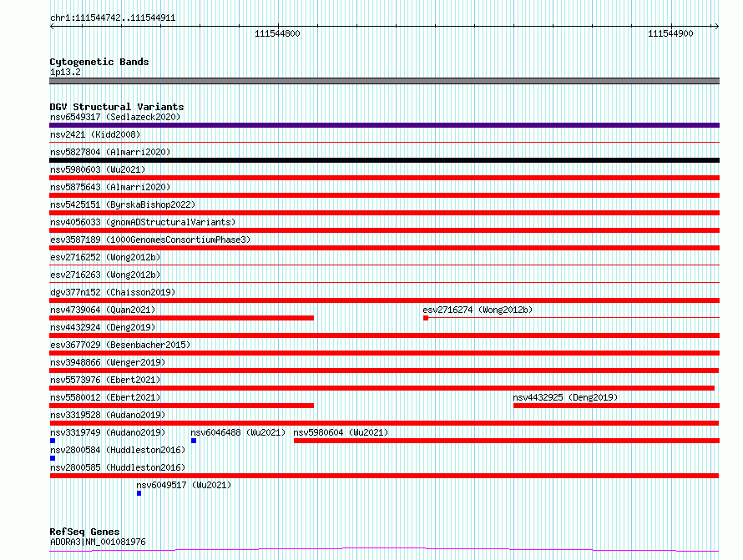
Task: Click nsv4056033 (gnomADStructuralVariants) label
Action: tap(143, 222)
